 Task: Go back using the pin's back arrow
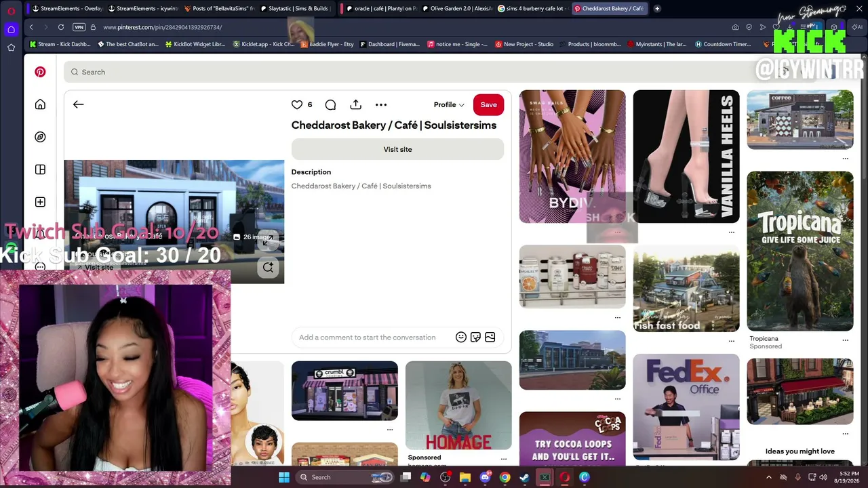pos(78,104)
